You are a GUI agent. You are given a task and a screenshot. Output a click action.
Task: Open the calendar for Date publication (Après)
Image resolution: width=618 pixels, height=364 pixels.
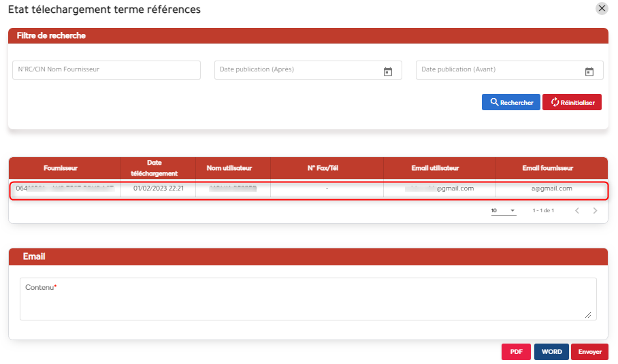tap(388, 71)
